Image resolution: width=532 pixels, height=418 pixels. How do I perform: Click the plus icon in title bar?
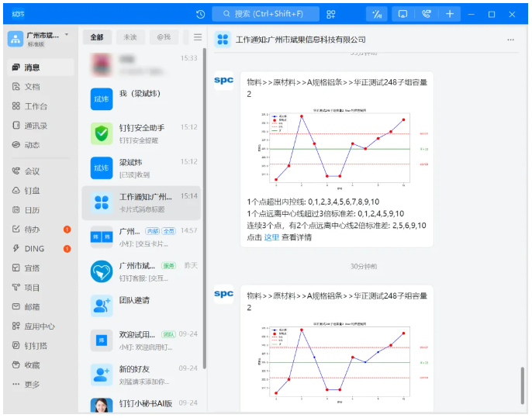[451, 14]
